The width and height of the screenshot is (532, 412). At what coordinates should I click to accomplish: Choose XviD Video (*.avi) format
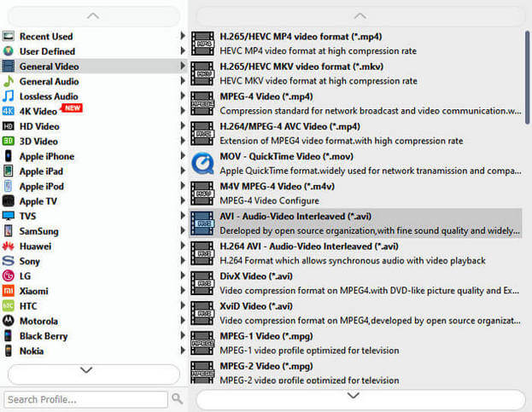point(355,313)
